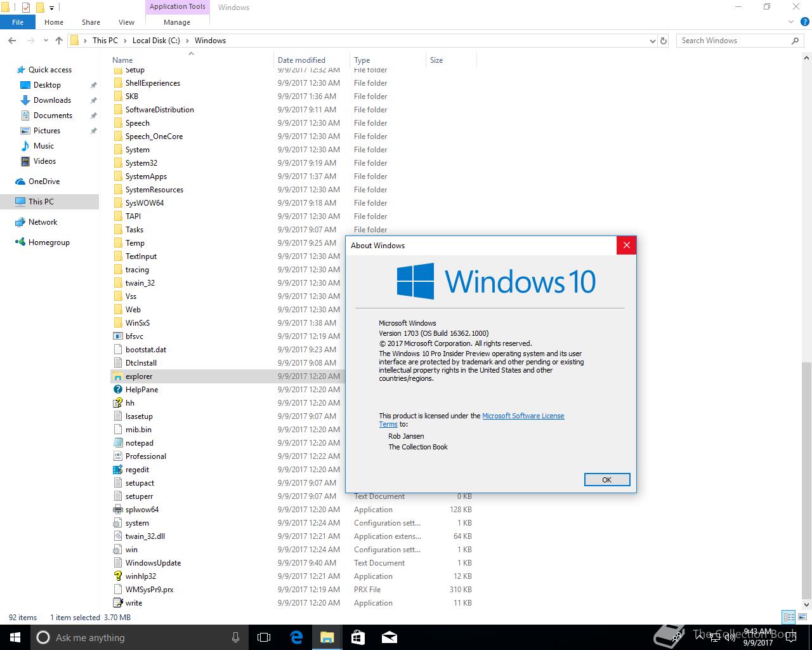
Task: Select the WinSxS folder
Action: click(137, 323)
